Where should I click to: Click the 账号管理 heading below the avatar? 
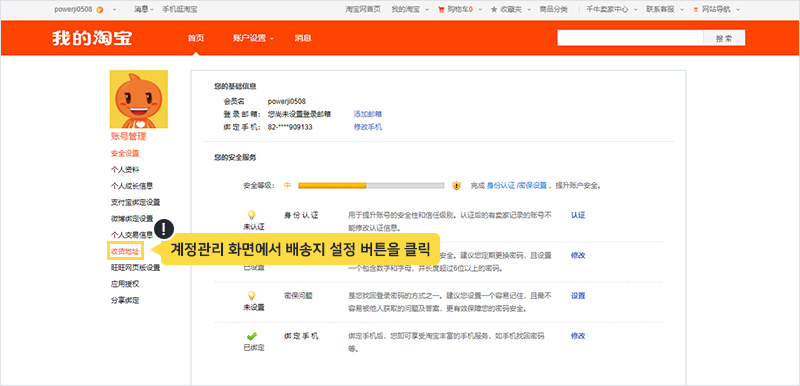(x=128, y=136)
